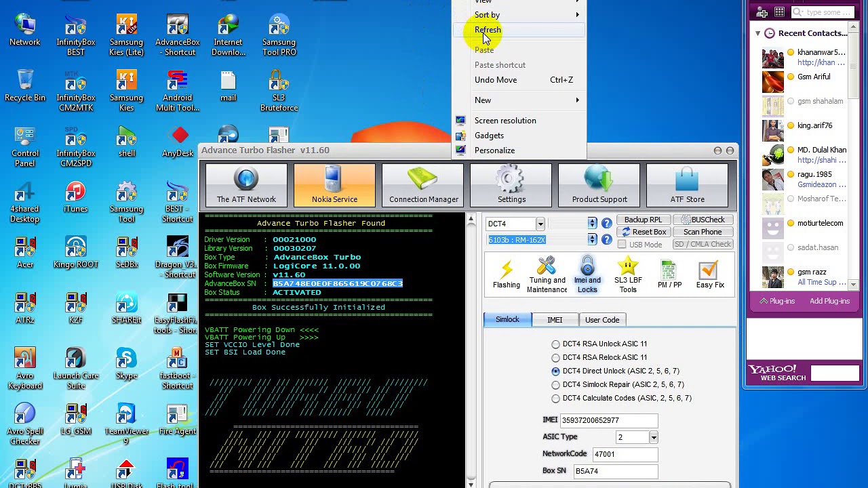Viewport: 868px width, 488px height.
Task: Click the Backup RPL button
Action: tap(642, 220)
